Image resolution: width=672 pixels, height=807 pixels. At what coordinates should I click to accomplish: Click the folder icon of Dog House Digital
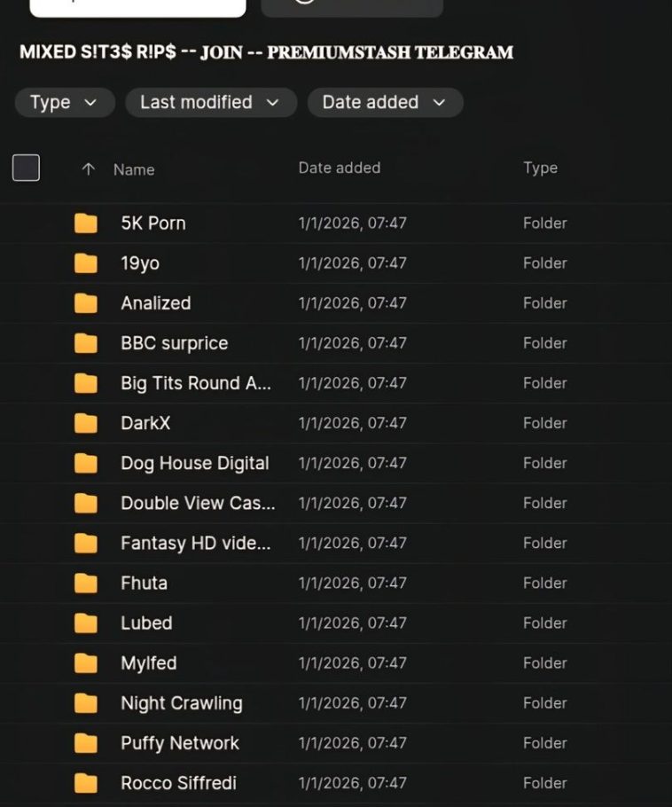click(x=86, y=463)
